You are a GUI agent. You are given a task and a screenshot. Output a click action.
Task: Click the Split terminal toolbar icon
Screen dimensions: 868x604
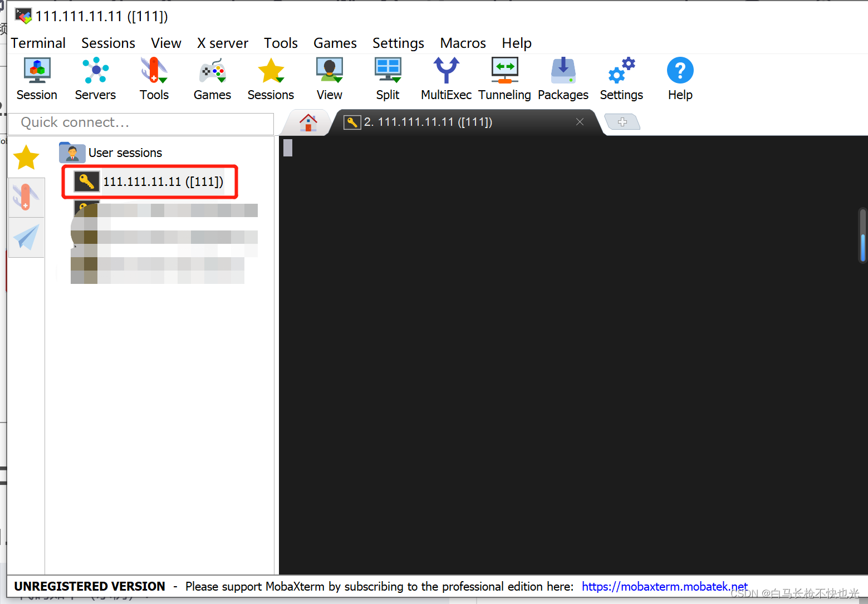click(388, 79)
